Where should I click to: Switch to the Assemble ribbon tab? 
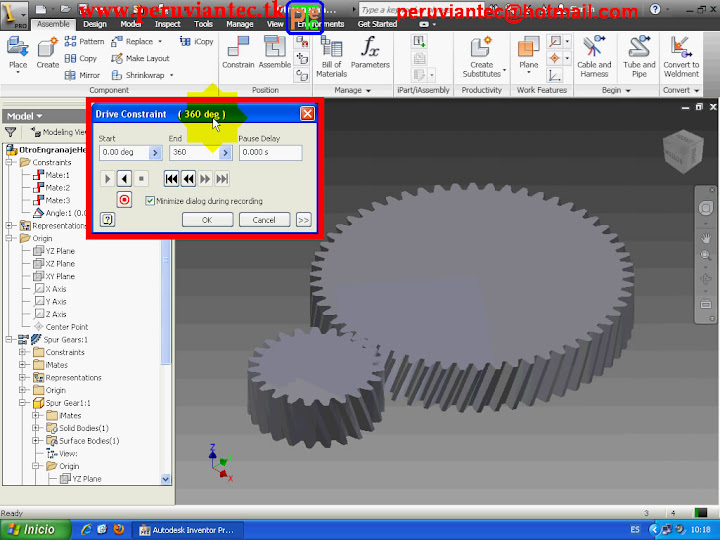tap(53, 24)
